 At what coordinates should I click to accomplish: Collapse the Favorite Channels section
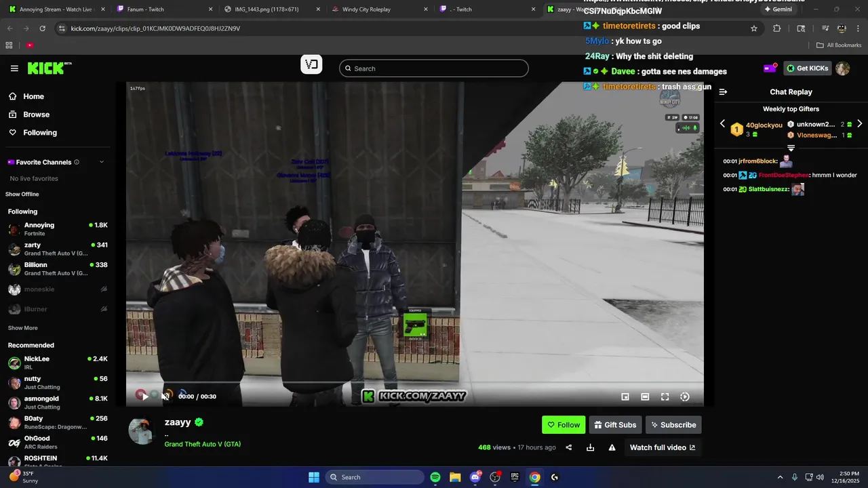tap(102, 162)
